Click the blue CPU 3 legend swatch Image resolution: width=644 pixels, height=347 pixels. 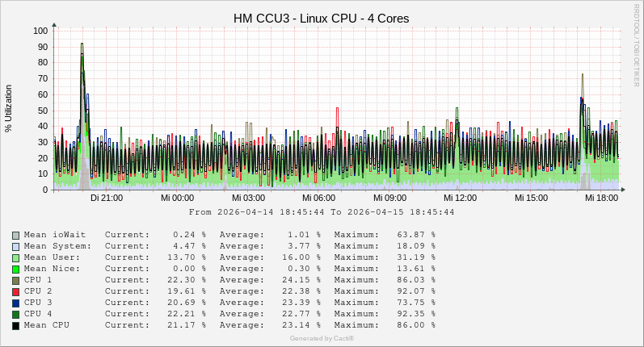pyautogui.click(x=15, y=303)
